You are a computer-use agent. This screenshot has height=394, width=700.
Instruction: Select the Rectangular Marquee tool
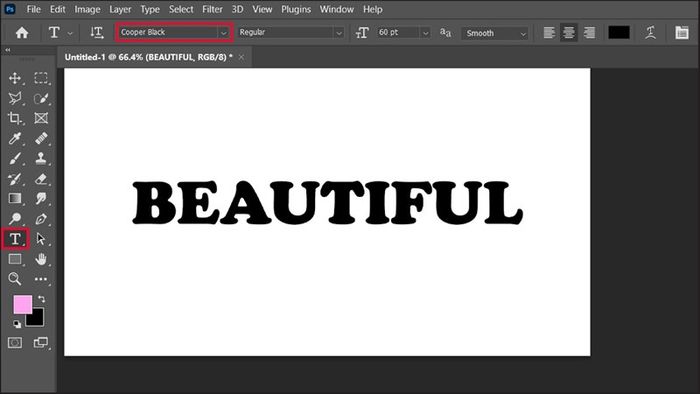click(x=41, y=79)
